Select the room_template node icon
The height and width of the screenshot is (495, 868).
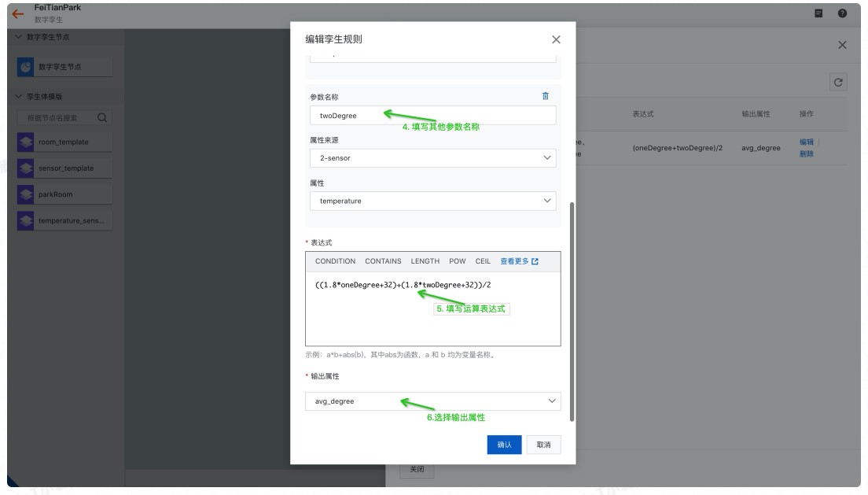coord(25,142)
